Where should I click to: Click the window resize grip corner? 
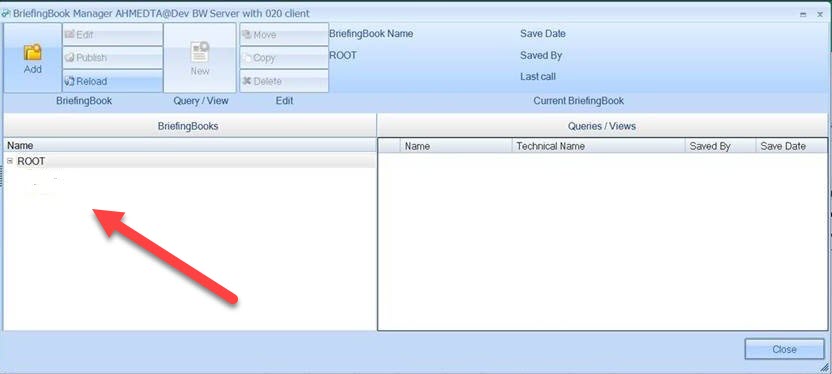(824, 368)
